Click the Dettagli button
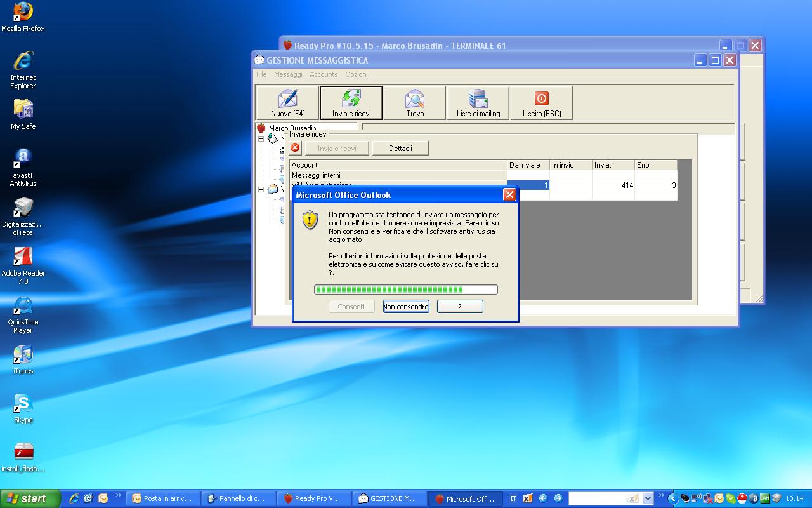 [x=400, y=149]
